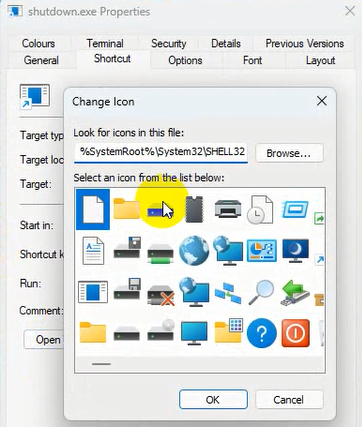Switch to the General tab
The image size is (362, 427).
(41, 60)
